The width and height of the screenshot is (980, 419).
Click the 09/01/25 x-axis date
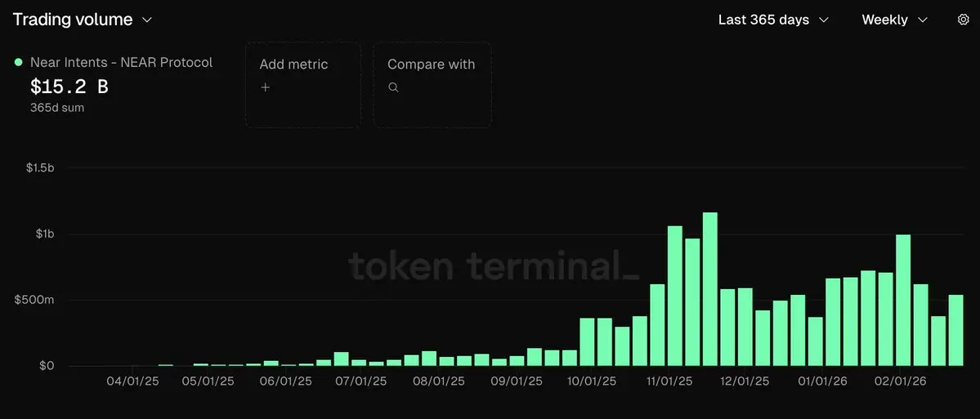(x=517, y=381)
